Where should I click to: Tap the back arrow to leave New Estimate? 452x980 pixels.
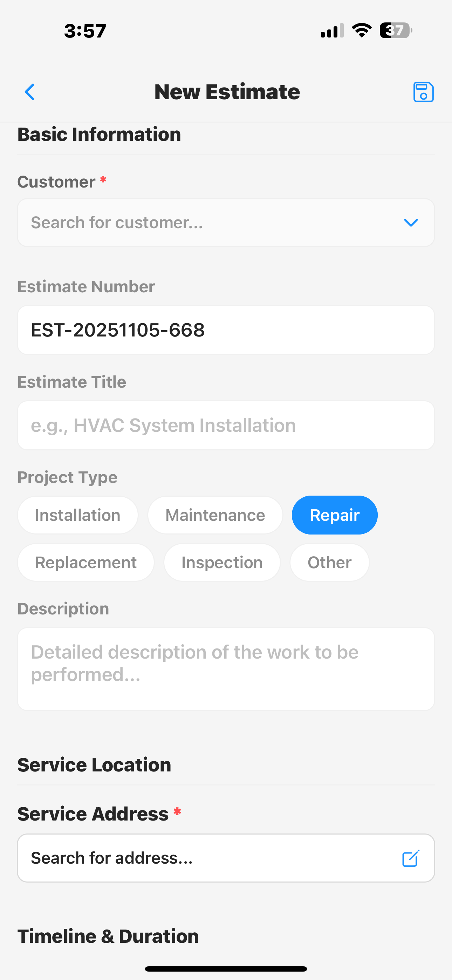click(29, 92)
